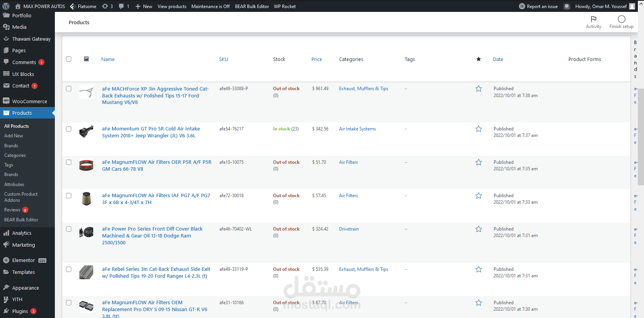The height and width of the screenshot is (318, 644).
Task: Click the Thawani Gateway sidebar icon
Action: coord(6,39)
